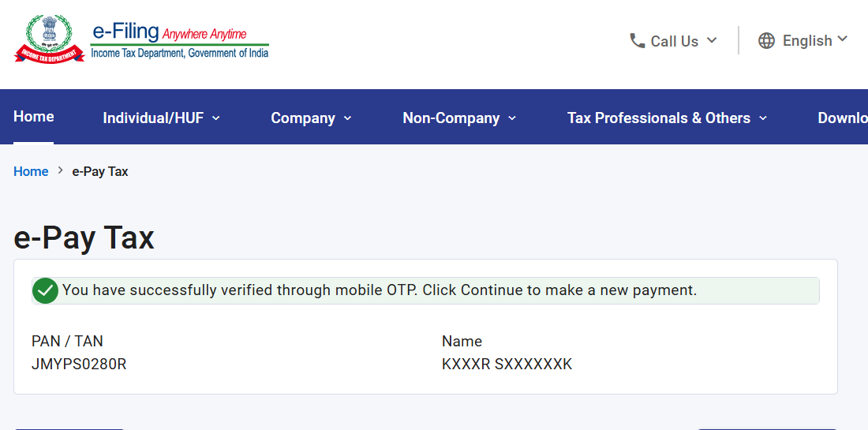Screen dimensions: 868x430
Task: Select the Home tab in navigation bar
Action: [34, 117]
